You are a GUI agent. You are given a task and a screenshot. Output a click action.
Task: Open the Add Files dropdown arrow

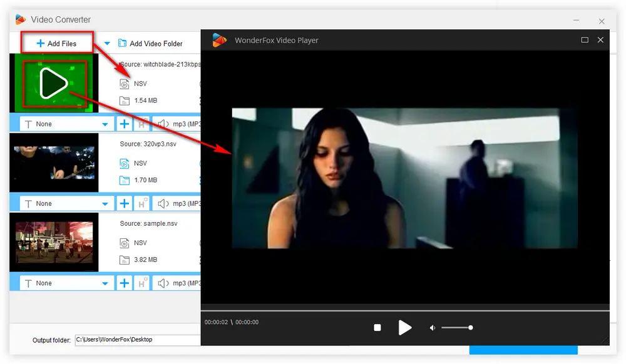point(107,43)
